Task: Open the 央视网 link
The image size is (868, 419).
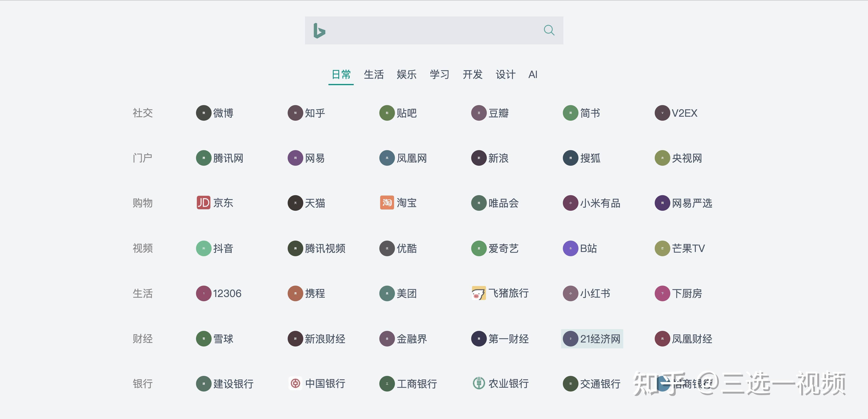Action: [x=678, y=158]
